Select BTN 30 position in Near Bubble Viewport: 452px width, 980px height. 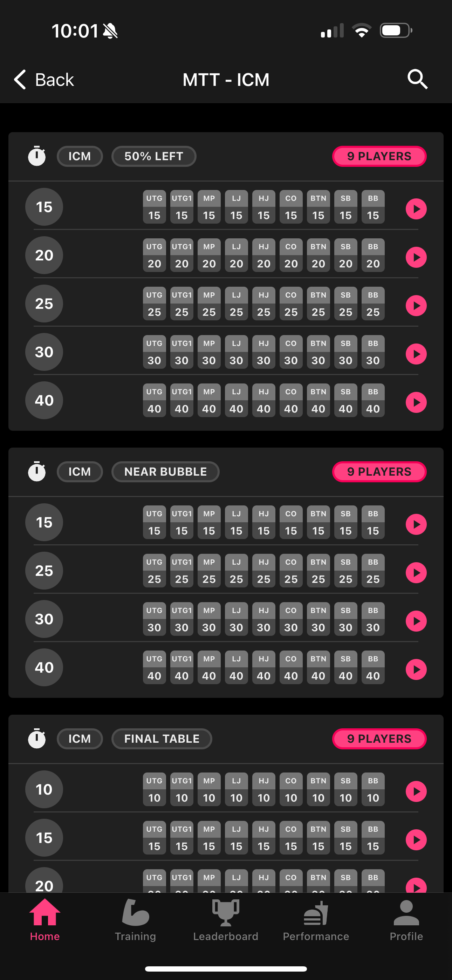coord(318,619)
